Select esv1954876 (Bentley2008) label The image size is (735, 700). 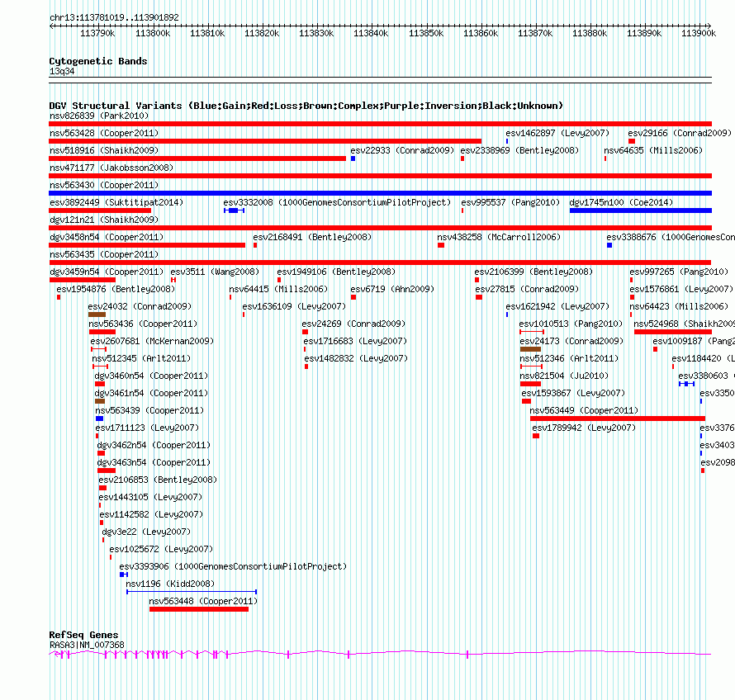(116, 289)
